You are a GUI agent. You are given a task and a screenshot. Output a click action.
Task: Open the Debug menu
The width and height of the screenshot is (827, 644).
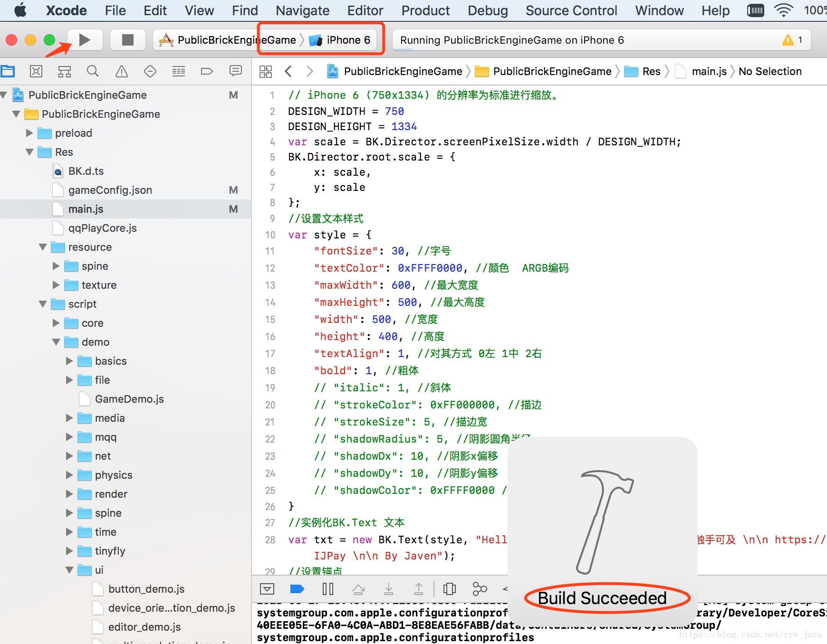[x=488, y=10]
